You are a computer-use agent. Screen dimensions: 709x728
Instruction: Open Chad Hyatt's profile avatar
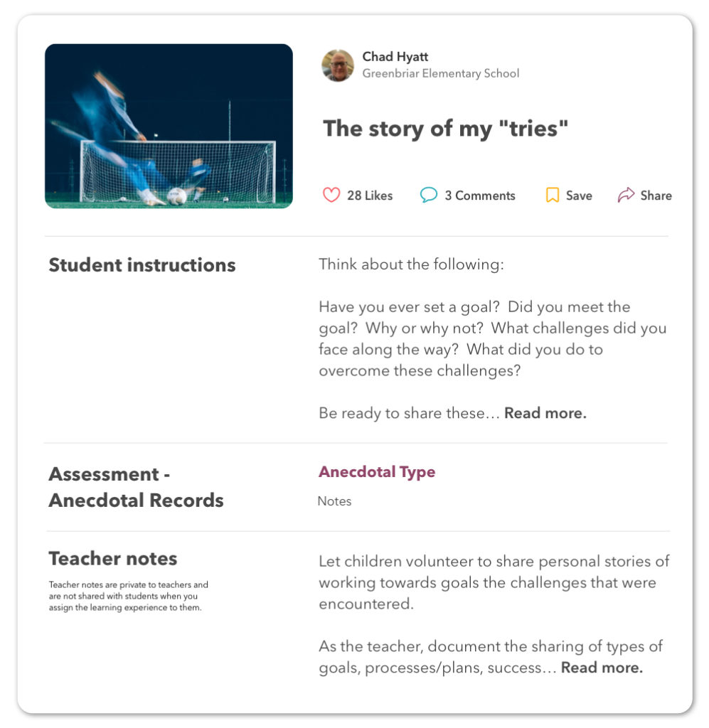(337, 65)
